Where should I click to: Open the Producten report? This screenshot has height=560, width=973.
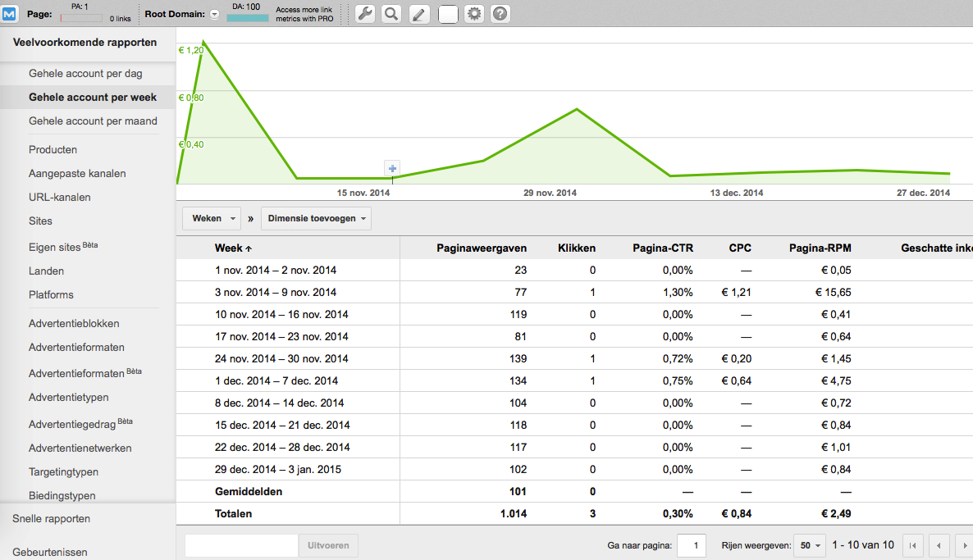click(53, 149)
